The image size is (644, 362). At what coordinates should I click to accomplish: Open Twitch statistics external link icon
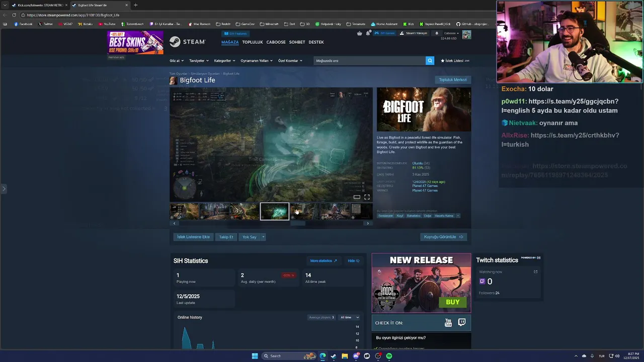click(x=535, y=271)
